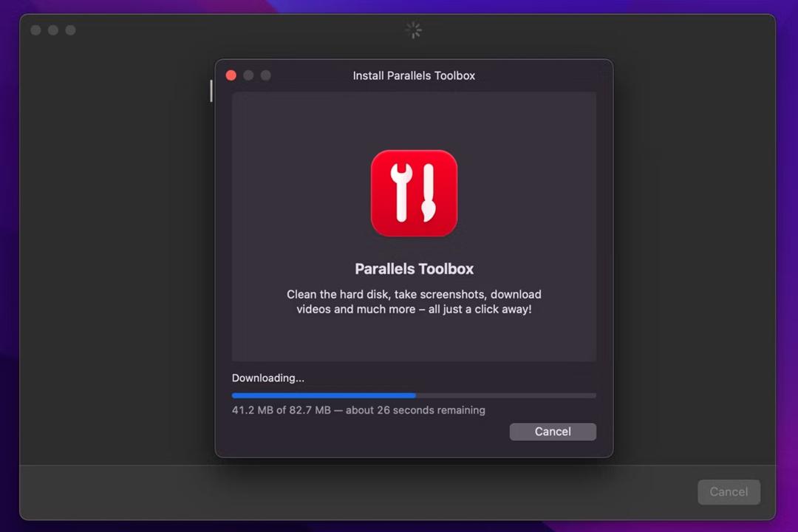Click the unfilled gray part of the progress bar
The height and width of the screenshot is (532, 798).
(x=506, y=395)
